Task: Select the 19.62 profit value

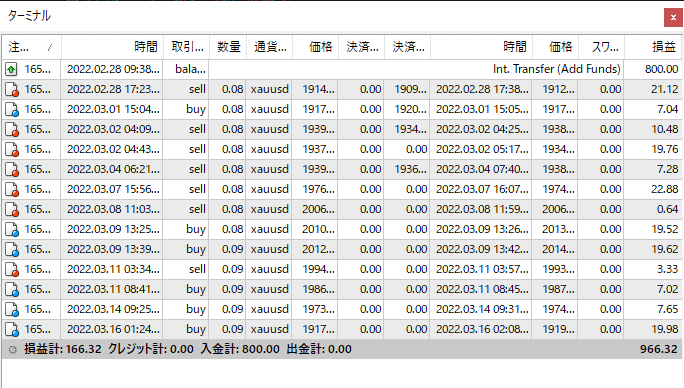Action: (x=664, y=249)
